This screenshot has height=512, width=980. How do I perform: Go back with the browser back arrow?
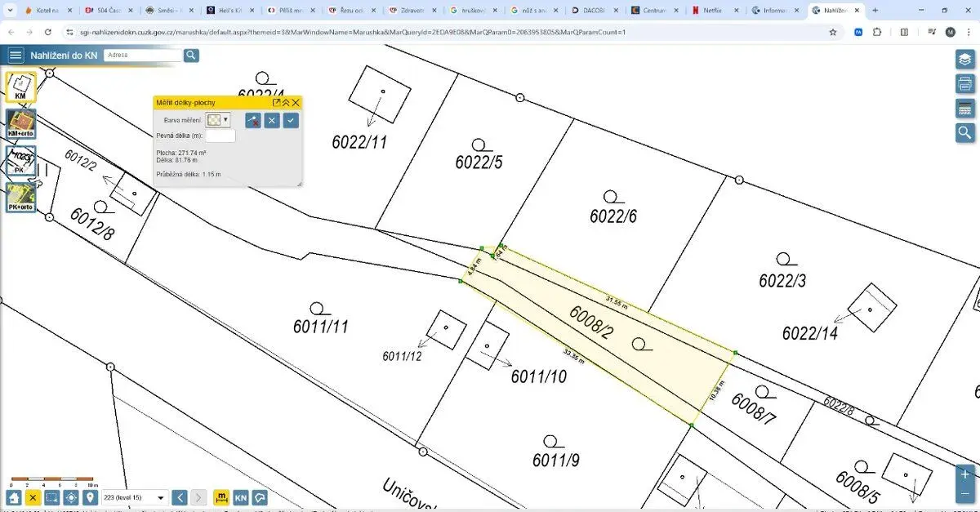pos(11,32)
